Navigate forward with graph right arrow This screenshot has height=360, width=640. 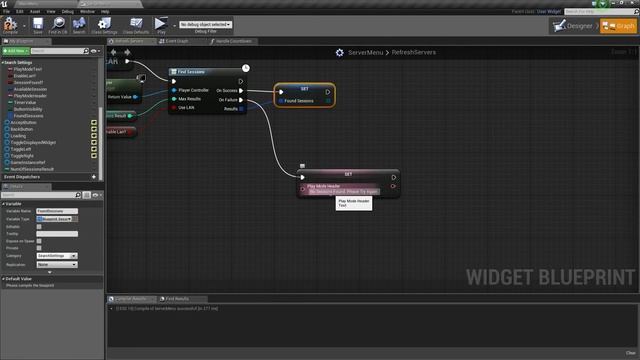(127, 52)
